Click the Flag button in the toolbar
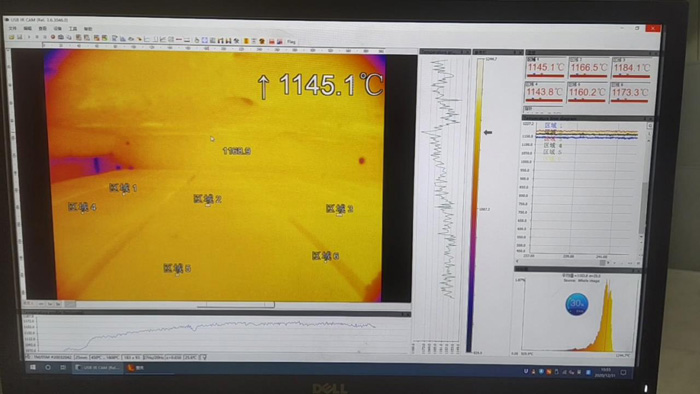The width and height of the screenshot is (700, 394). click(x=292, y=42)
